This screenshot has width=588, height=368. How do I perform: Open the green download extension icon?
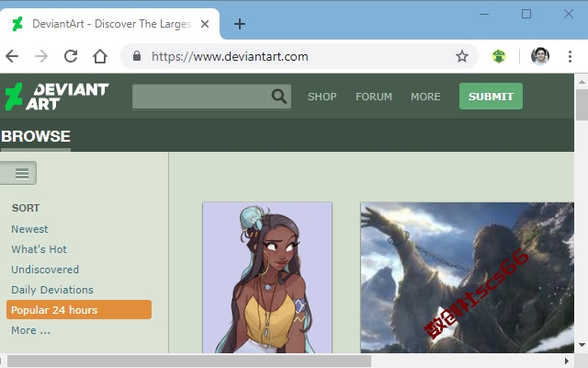click(499, 56)
